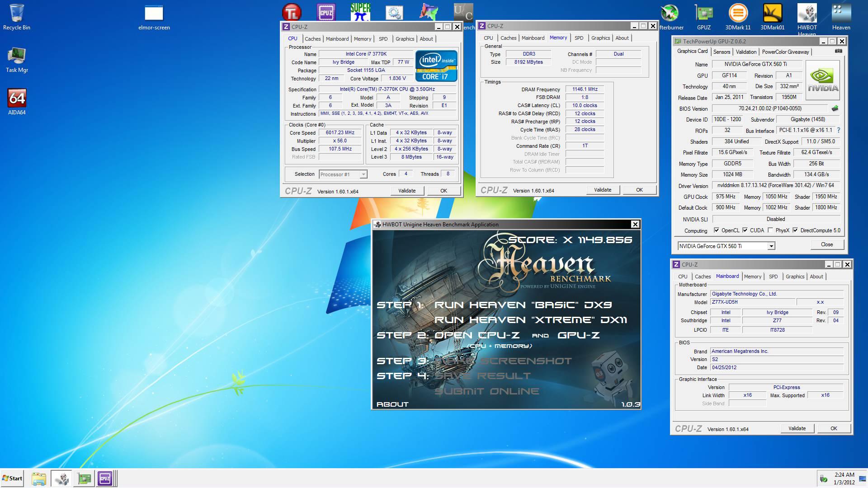The width and height of the screenshot is (868, 488).
Task: Click TAKE SCREENSHOT step in Heaven app
Action: coord(502,361)
